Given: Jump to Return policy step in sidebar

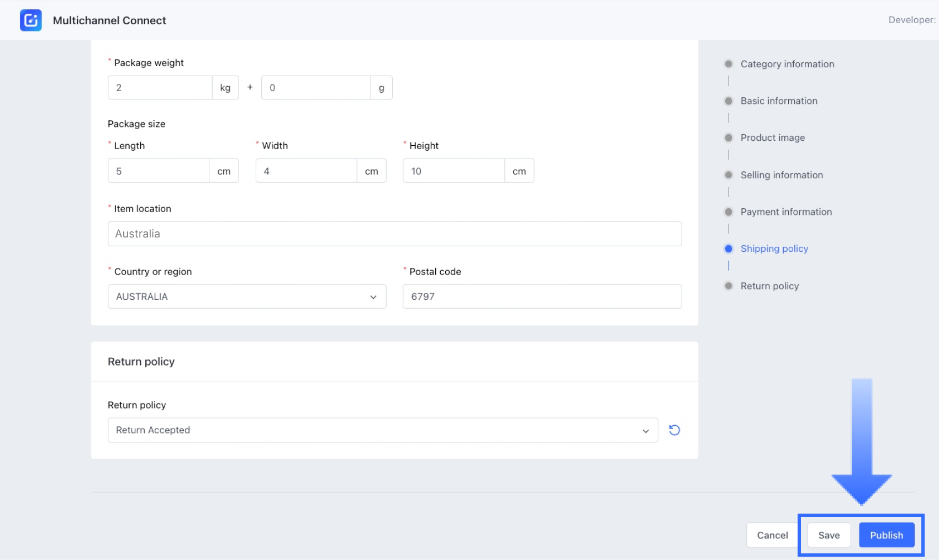Looking at the screenshot, I should click(769, 286).
